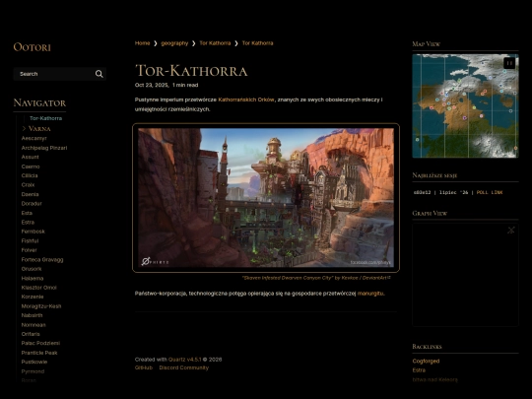
Task: Open Doradur in the Navigator
Action: 32,204
